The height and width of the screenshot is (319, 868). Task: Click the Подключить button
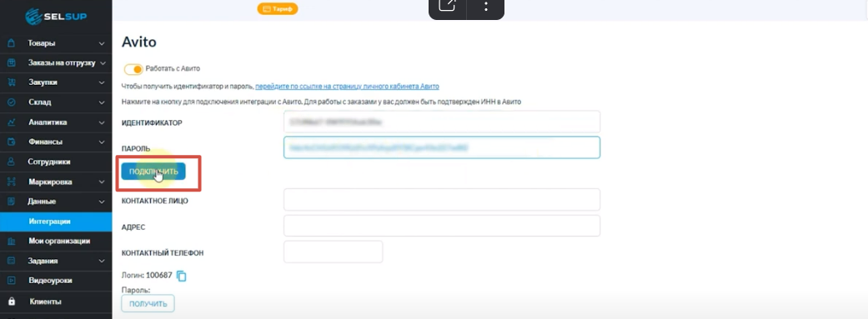pos(153,172)
